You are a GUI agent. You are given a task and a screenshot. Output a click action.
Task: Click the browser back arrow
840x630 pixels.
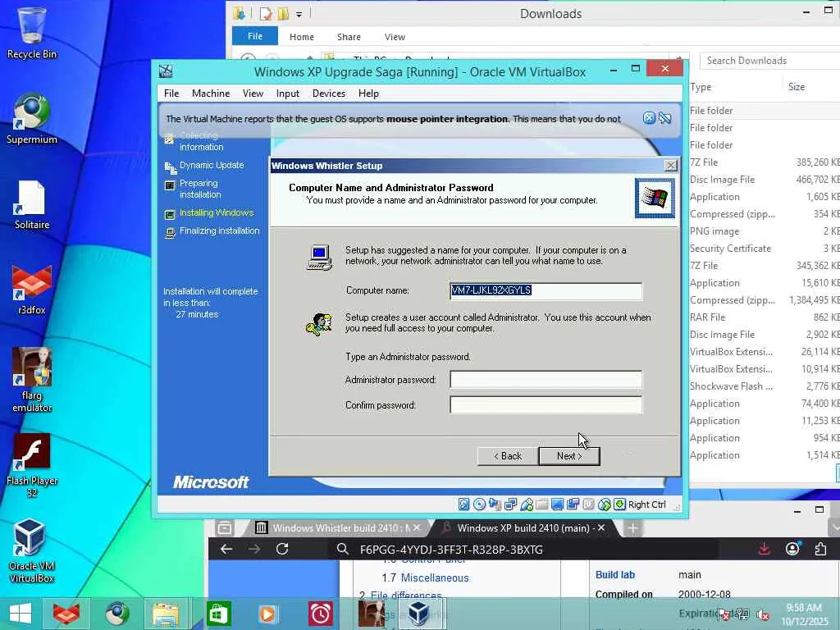pyautogui.click(x=226, y=549)
